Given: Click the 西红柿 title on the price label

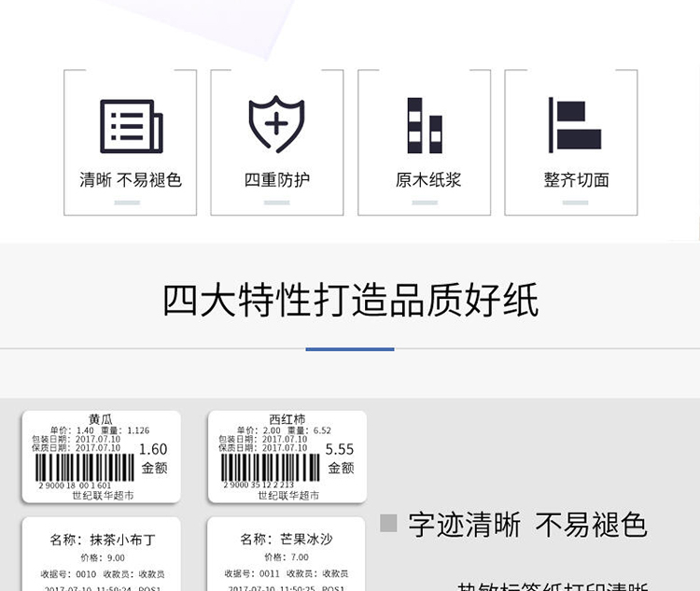Looking at the screenshot, I should (287, 419).
